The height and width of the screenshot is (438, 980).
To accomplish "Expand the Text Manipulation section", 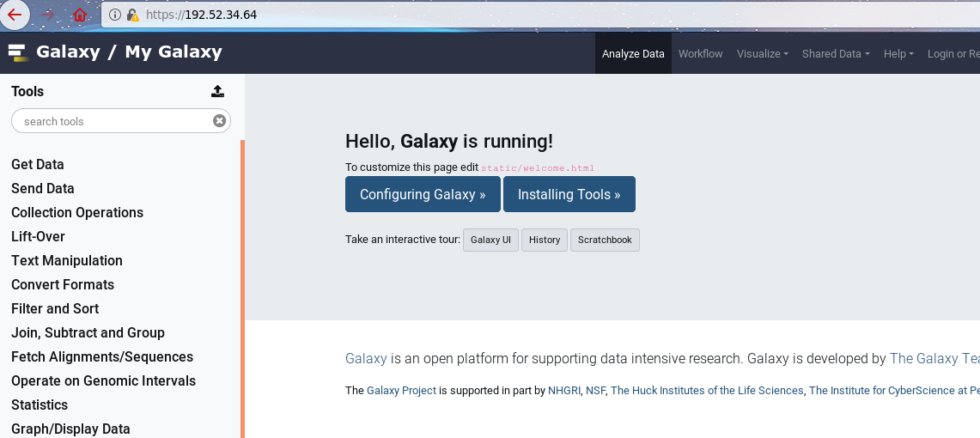I will [67, 260].
